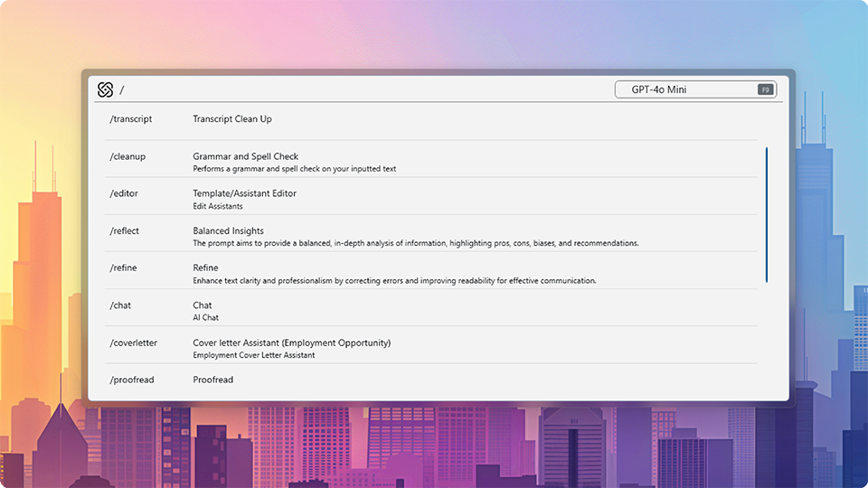This screenshot has height=488, width=868.
Task: Click the Cover letter Assistant title
Action: coord(292,343)
